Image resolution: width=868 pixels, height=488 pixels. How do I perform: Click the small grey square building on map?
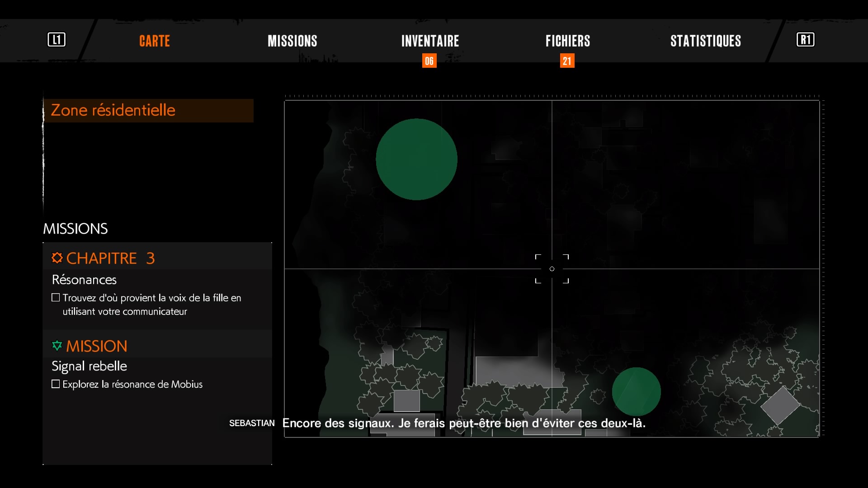[x=406, y=401]
